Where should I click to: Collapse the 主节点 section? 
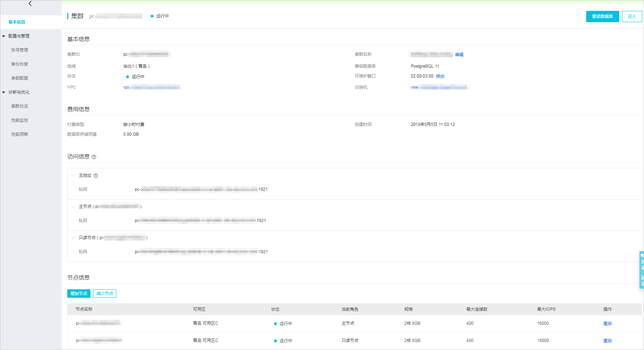point(73,207)
